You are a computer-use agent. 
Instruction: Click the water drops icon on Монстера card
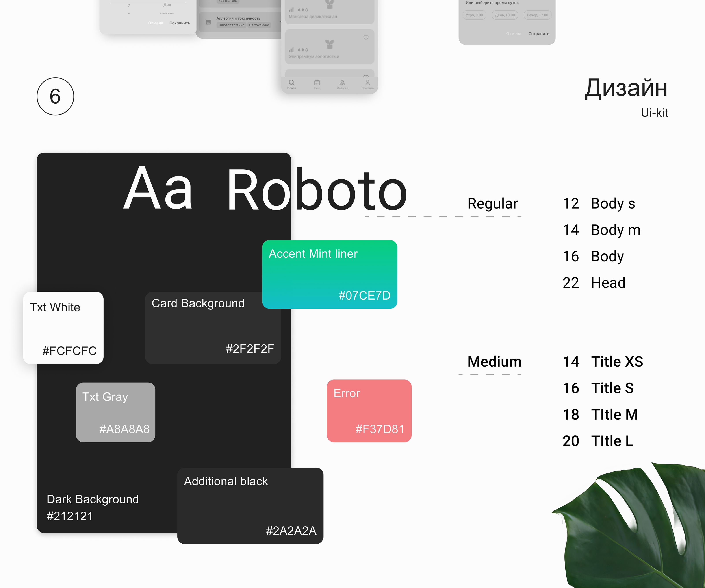303,10
